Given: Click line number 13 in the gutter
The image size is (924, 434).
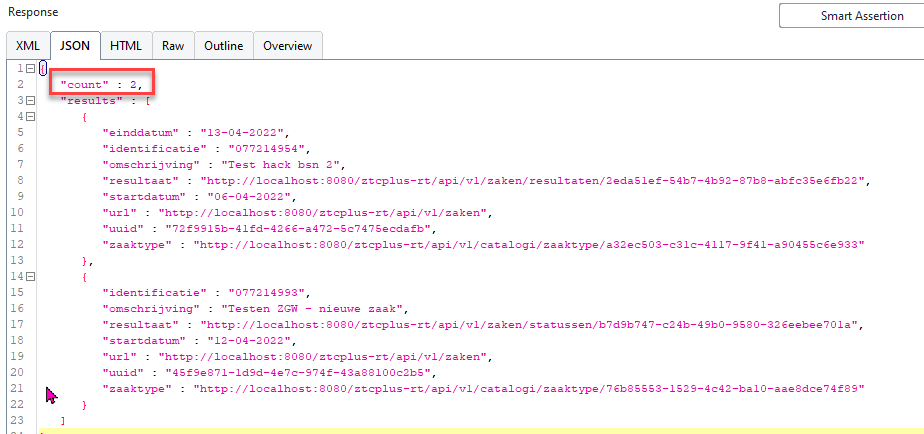Looking at the screenshot, I should [x=16, y=260].
